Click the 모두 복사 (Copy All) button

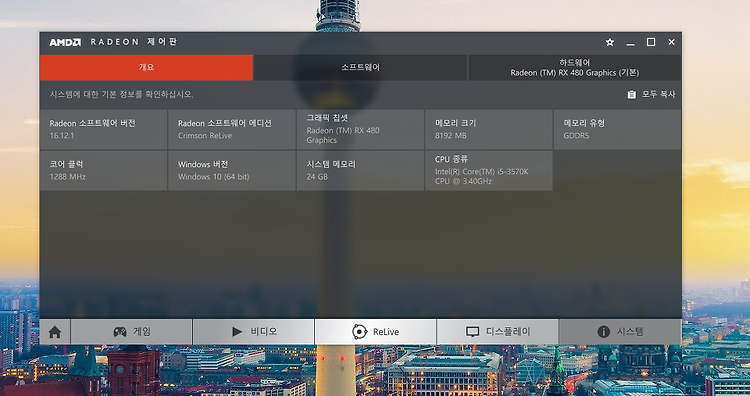click(x=651, y=94)
